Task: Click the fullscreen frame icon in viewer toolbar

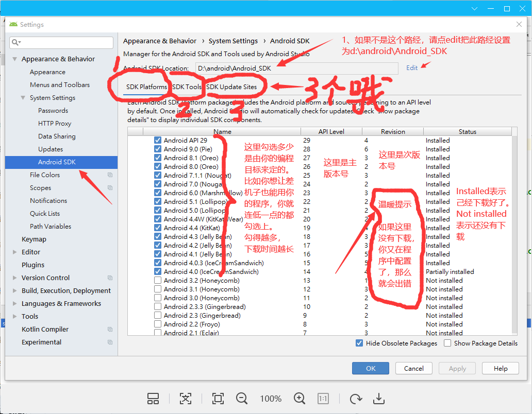Action: 218,399
